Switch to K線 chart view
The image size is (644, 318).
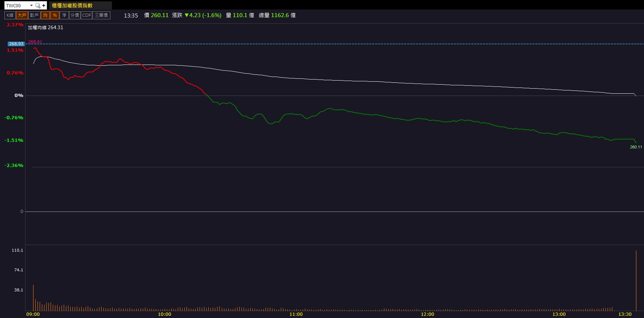10,15
